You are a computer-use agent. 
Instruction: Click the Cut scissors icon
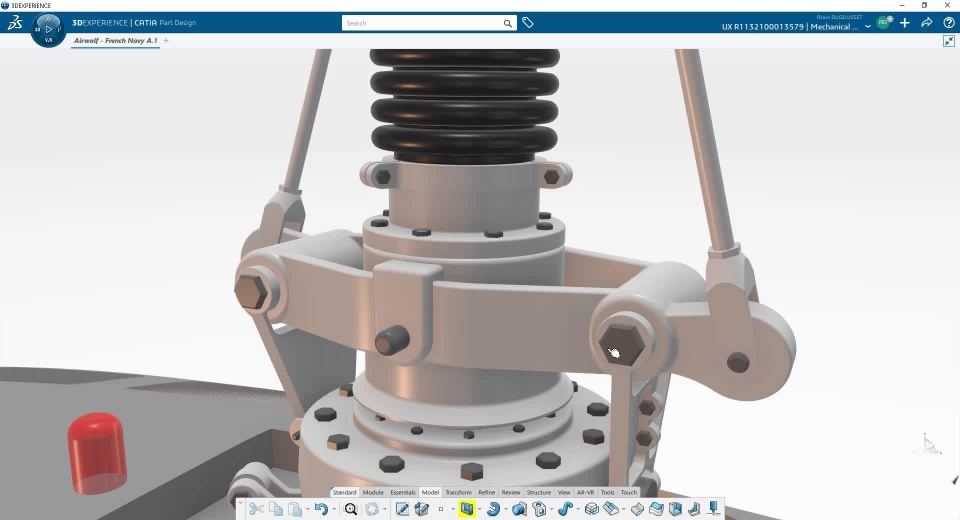(256, 509)
